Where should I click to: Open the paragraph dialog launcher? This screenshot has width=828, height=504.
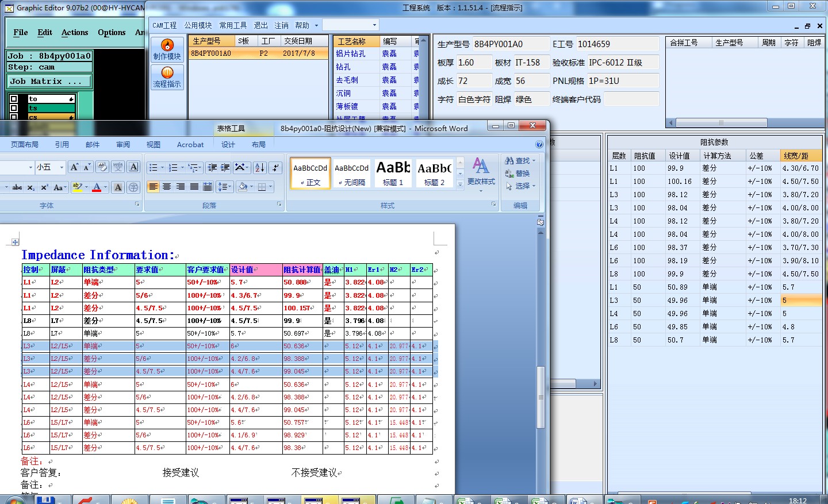279,204
